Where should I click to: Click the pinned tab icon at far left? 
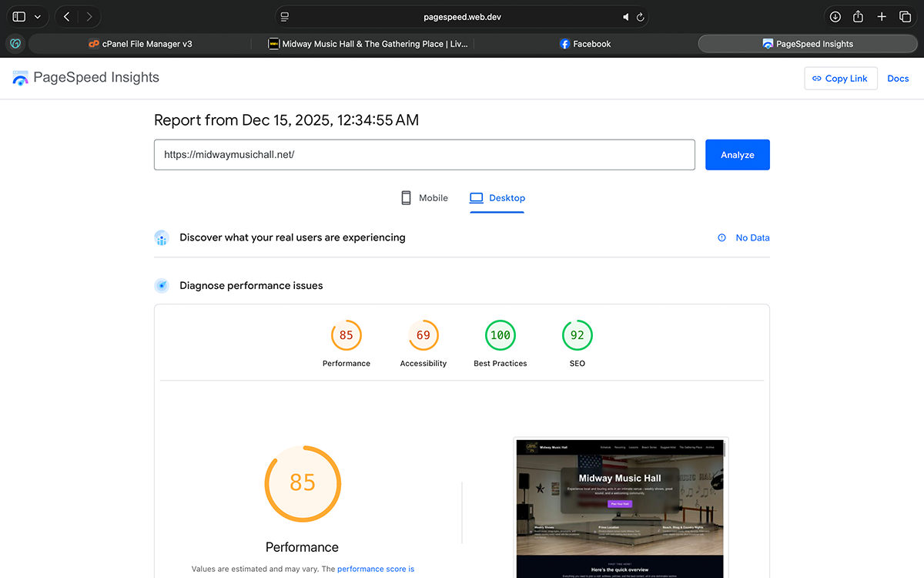click(15, 43)
